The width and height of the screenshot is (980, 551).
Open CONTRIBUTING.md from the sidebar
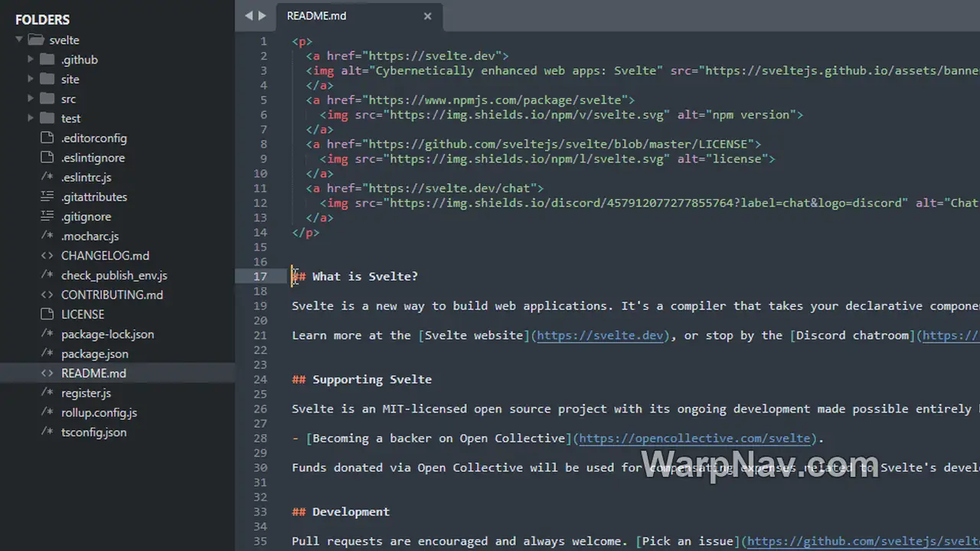(112, 295)
